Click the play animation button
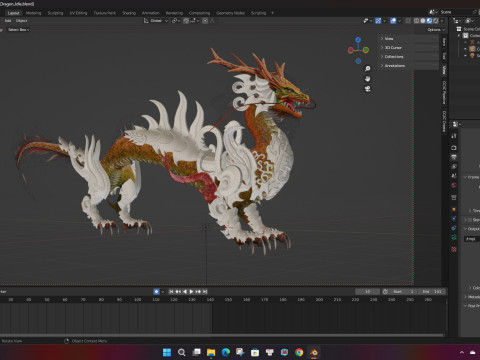This screenshot has height=360, width=480. 191,292
